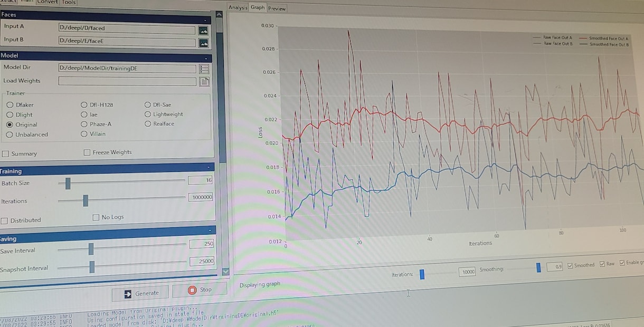Click the options panel scrollbar down arrow
The width and height of the screenshot is (644, 327).
click(x=225, y=272)
